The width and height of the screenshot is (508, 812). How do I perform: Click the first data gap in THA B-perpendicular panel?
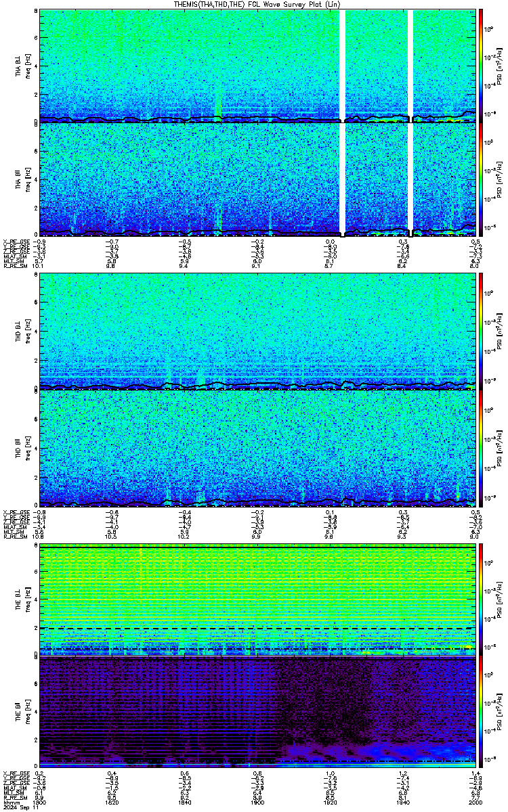tap(342, 65)
